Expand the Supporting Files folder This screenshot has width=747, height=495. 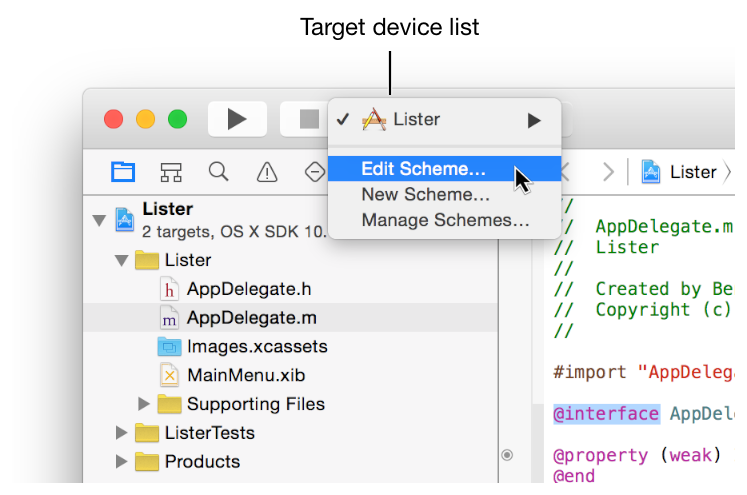click(x=143, y=404)
